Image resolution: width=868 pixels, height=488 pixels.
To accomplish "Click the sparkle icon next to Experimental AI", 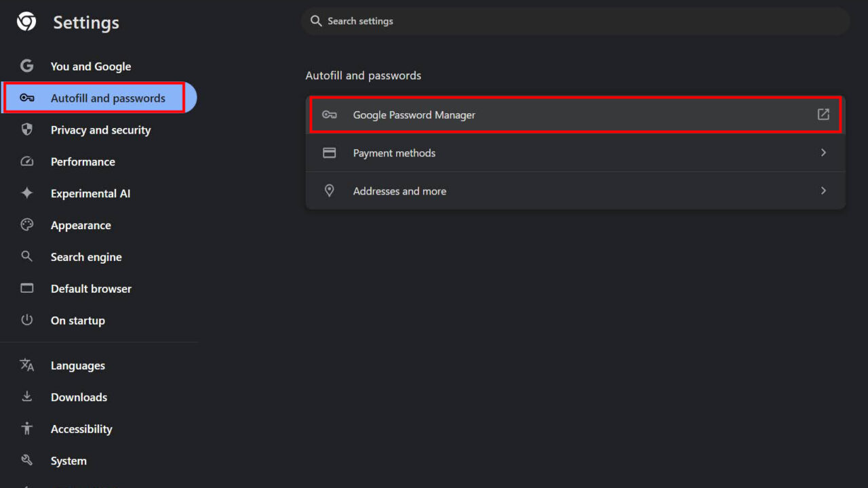I will click(x=27, y=193).
